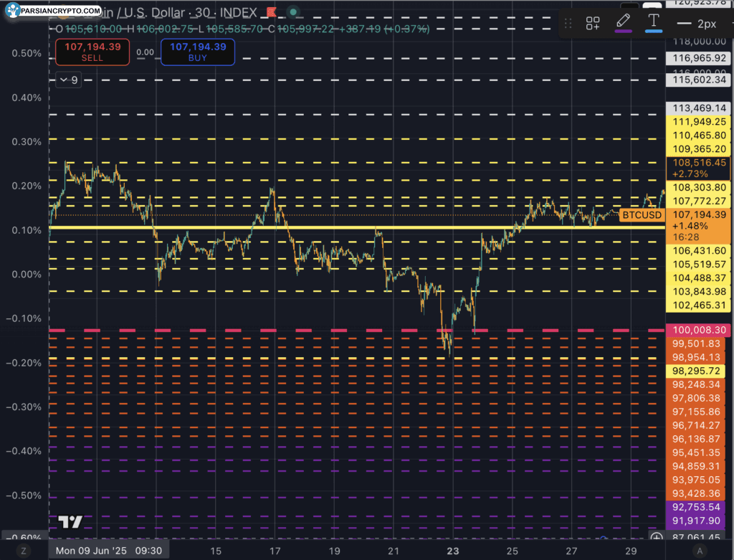
Task: Select the BTCUSD price line label
Action: pos(642,215)
